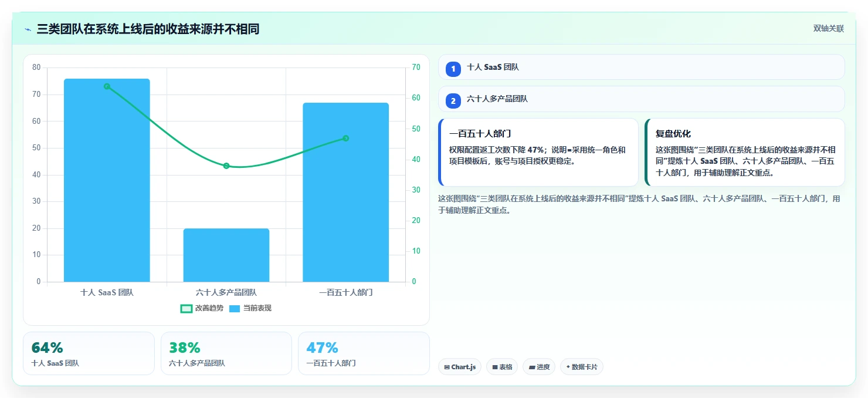868x398 pixels.
Task: Click the main title 三类团队在系统上线后的收益来源并不相同
Action: pyautogui.click(x=148, y=29)
